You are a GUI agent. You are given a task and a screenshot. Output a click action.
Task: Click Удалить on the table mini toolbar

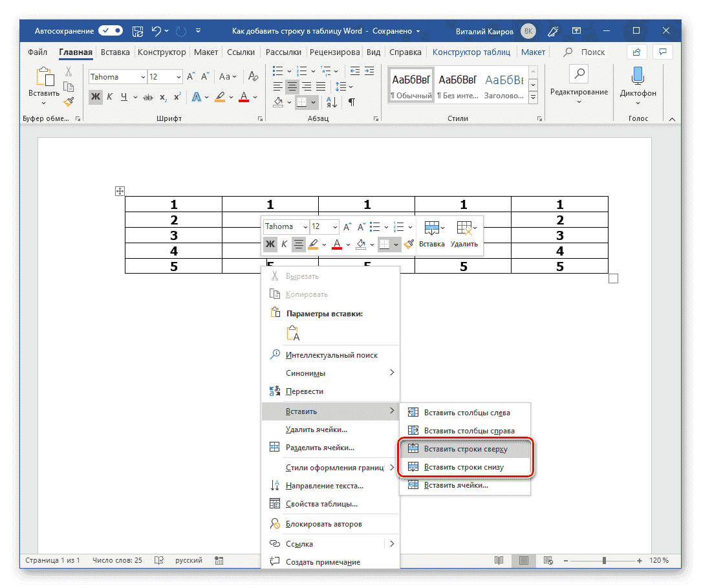pos(464,235)
